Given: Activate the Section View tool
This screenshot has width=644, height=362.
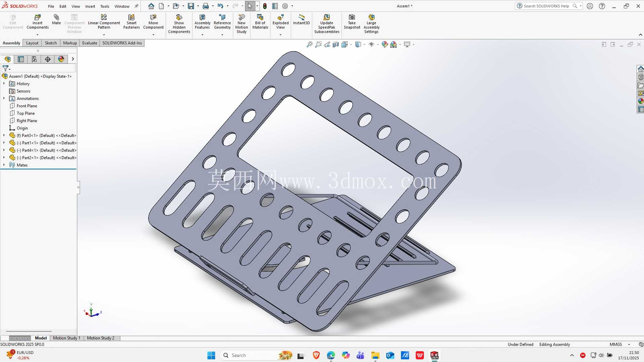Looking at the screenshot, I should 336,44.
